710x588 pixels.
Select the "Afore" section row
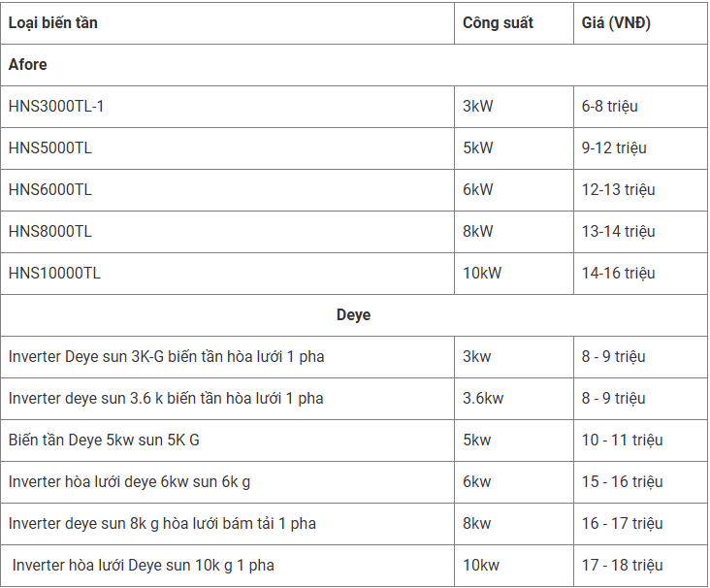point(28,65)
